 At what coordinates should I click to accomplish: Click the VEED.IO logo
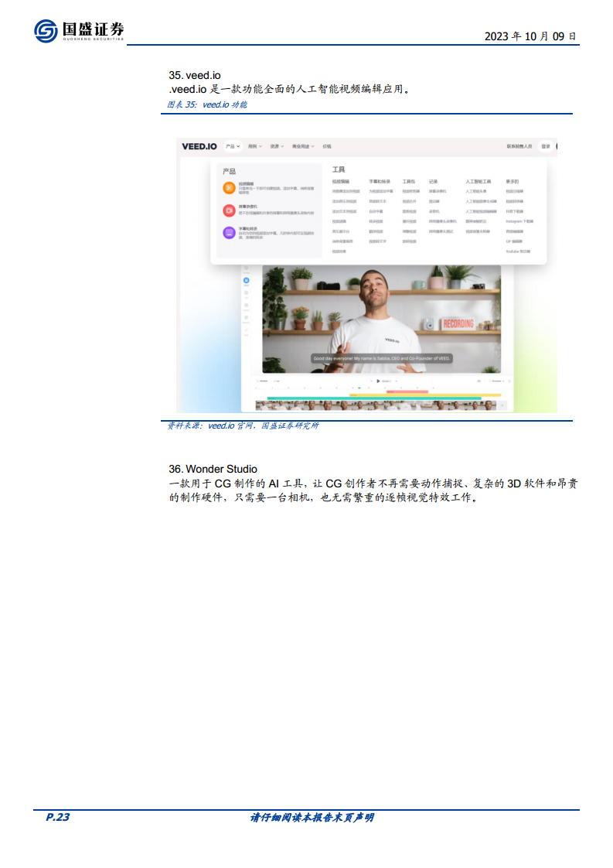[199, 147]
